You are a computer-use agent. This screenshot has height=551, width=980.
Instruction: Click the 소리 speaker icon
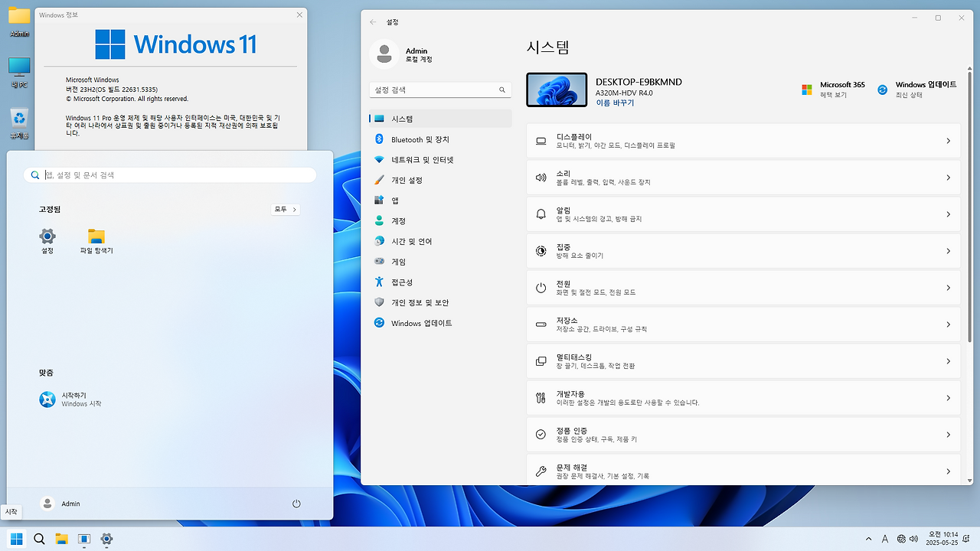[541, 178]
